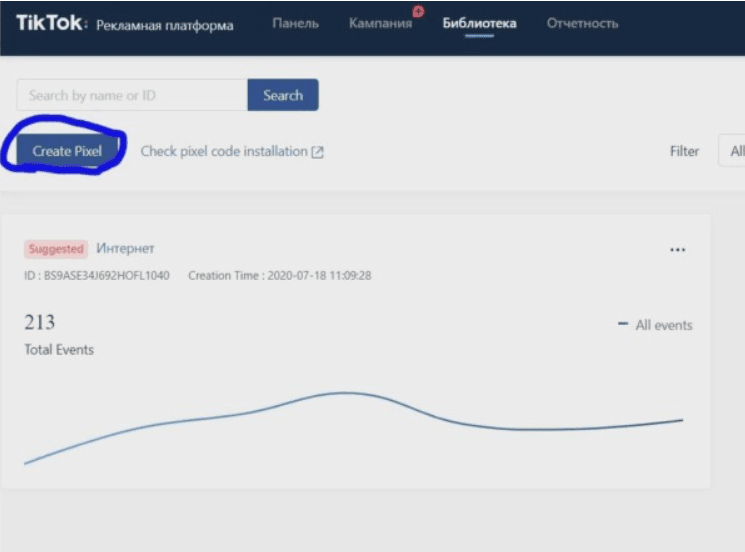Click the external link icon after installation text
The width and height of the screenshot is (745, 552).
click(317, 152)
